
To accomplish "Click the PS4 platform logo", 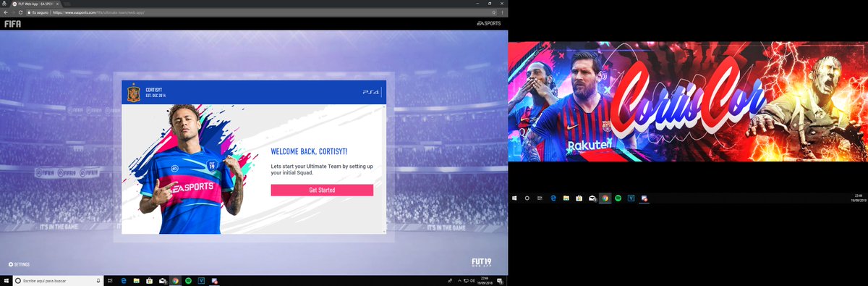I will (371, 93).
